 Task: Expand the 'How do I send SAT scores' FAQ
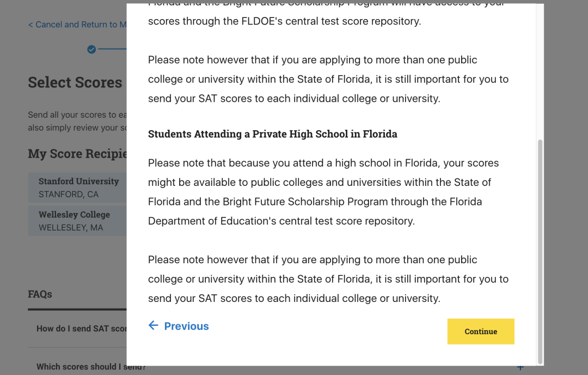point(82,329)
